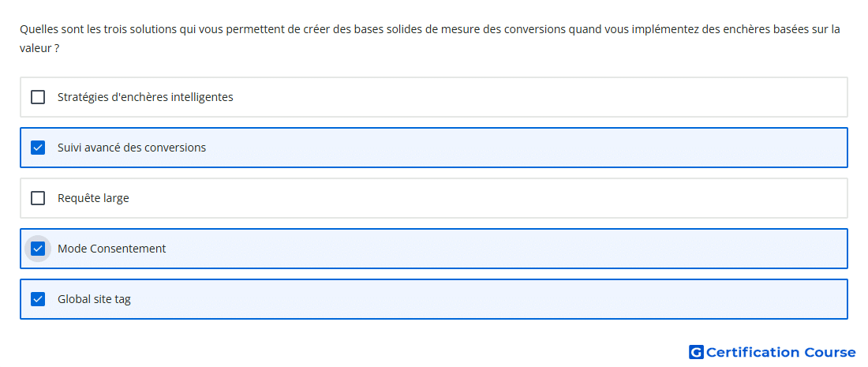Click the "Requête large" label text
Image resolution: width=868 pixels, height=367 pixels.
coord(93,198)
